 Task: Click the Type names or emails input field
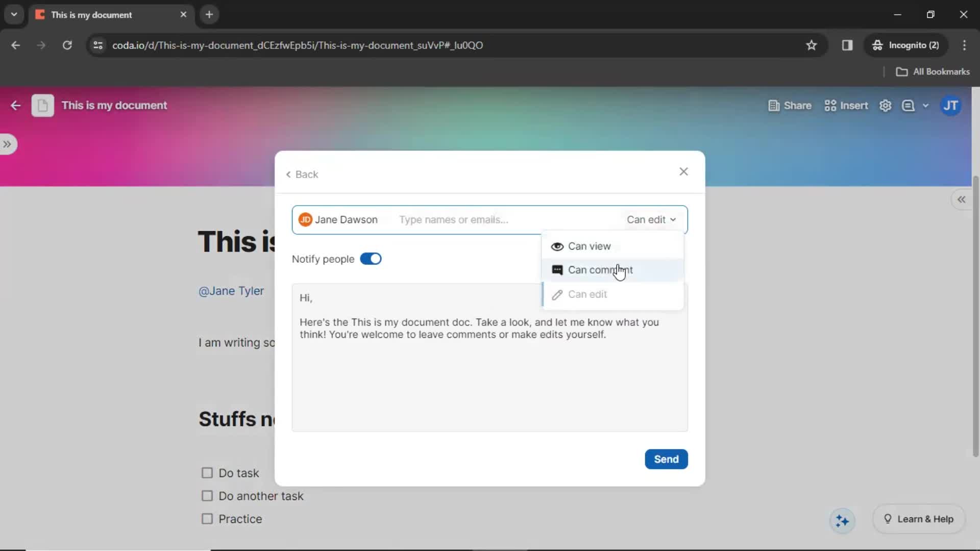[x=454, y=219]
